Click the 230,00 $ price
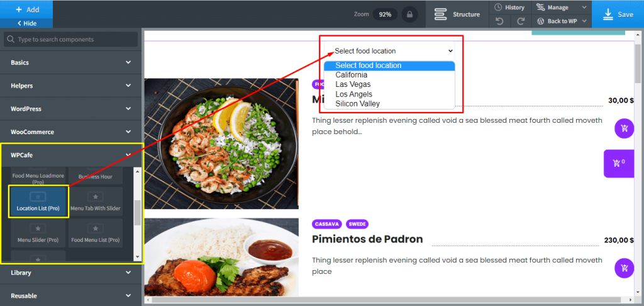 click(619, 240)
